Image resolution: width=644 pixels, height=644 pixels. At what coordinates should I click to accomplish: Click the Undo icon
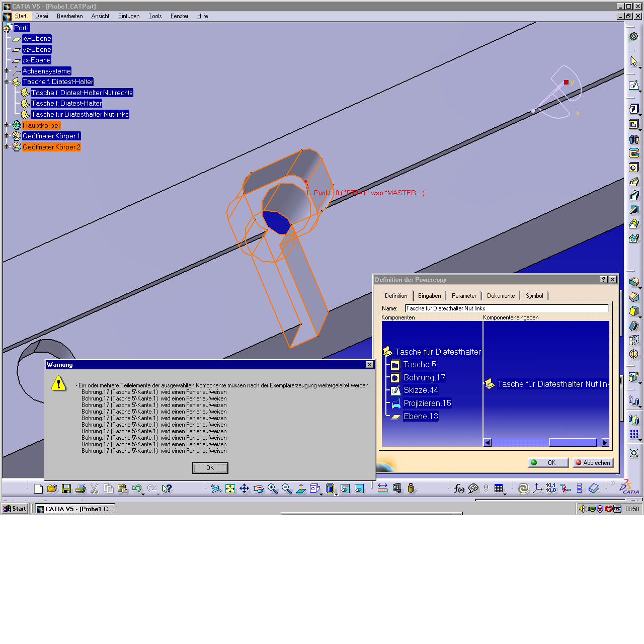click(136, 489)
